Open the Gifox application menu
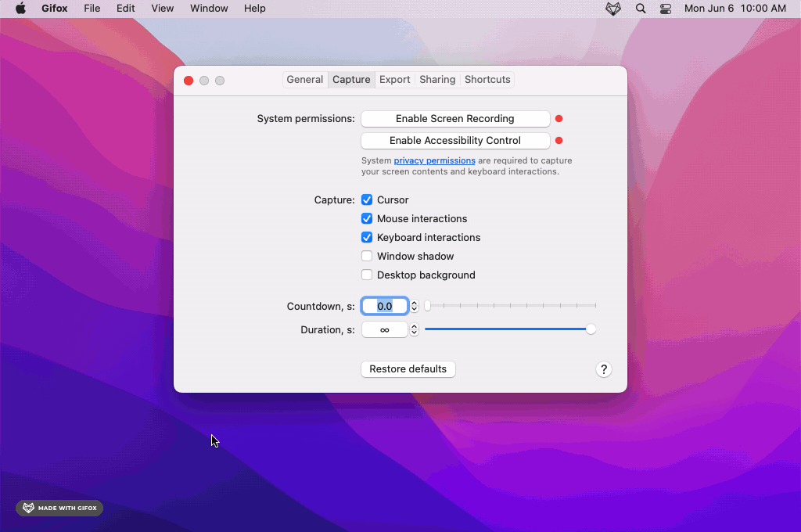This screenshot has height=532, width=801. (x=55, y=8)
